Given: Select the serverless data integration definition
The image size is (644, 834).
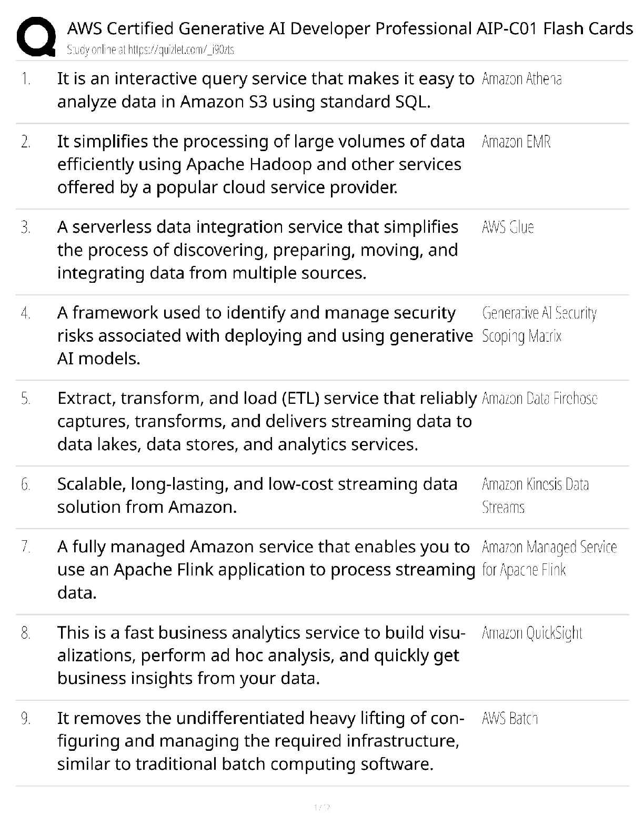Looking at the screenshot, I should [258, 250].
